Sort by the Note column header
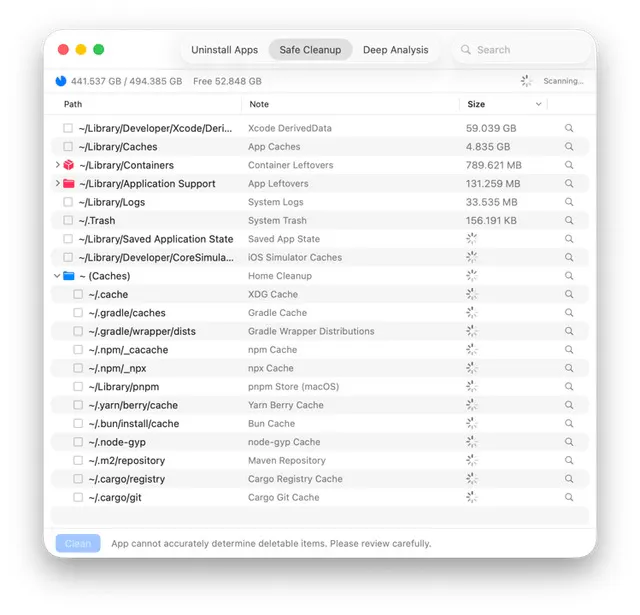Viewport: 640px width, 615px height. click(x=259, y=104)
